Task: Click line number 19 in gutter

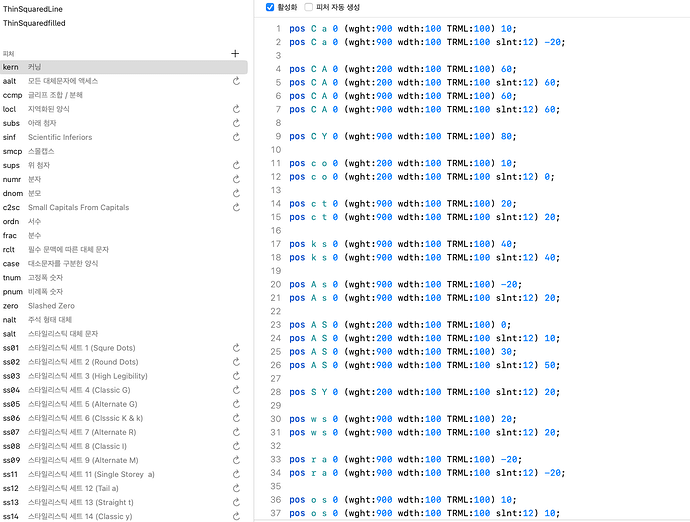Action: point(276,271)
